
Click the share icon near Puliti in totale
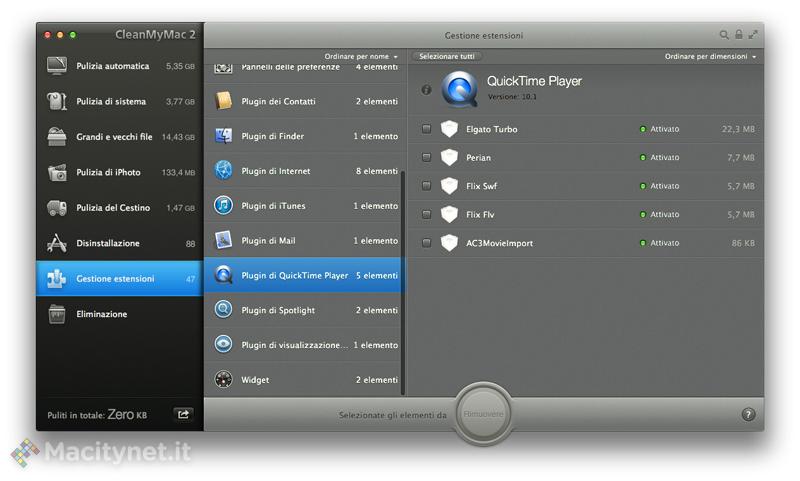[184, 414]
